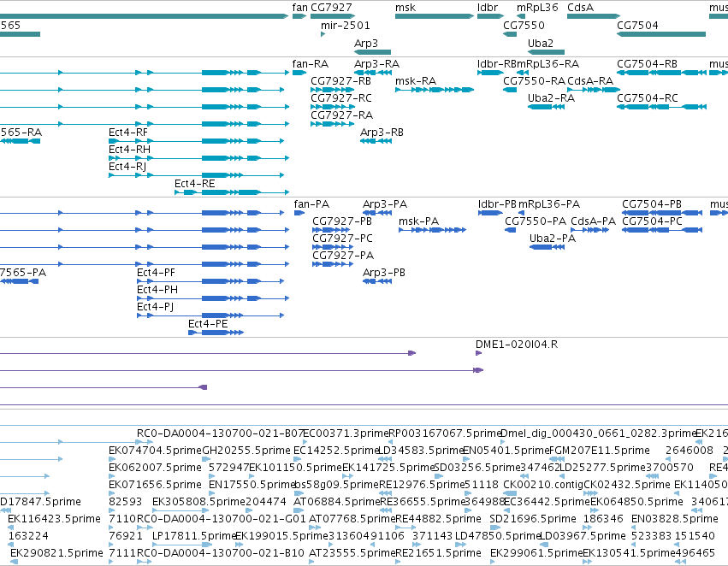Select the CG7504 gene bar

661,34
